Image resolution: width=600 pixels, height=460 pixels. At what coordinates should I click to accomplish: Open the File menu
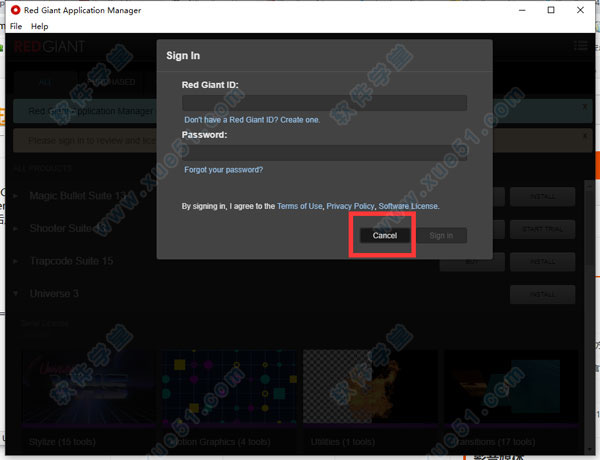[x=16, y=26]
